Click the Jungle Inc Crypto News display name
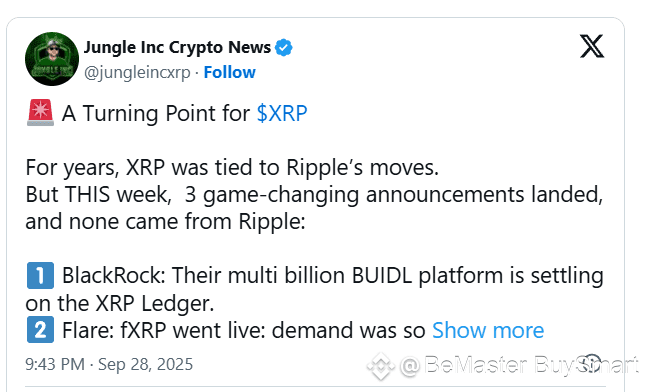 click(178, 47)
